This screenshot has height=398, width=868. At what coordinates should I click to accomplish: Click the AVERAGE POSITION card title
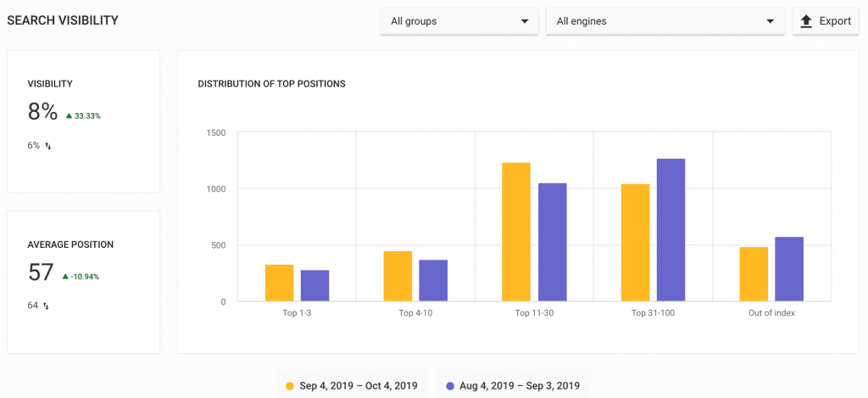coord(70,244)
